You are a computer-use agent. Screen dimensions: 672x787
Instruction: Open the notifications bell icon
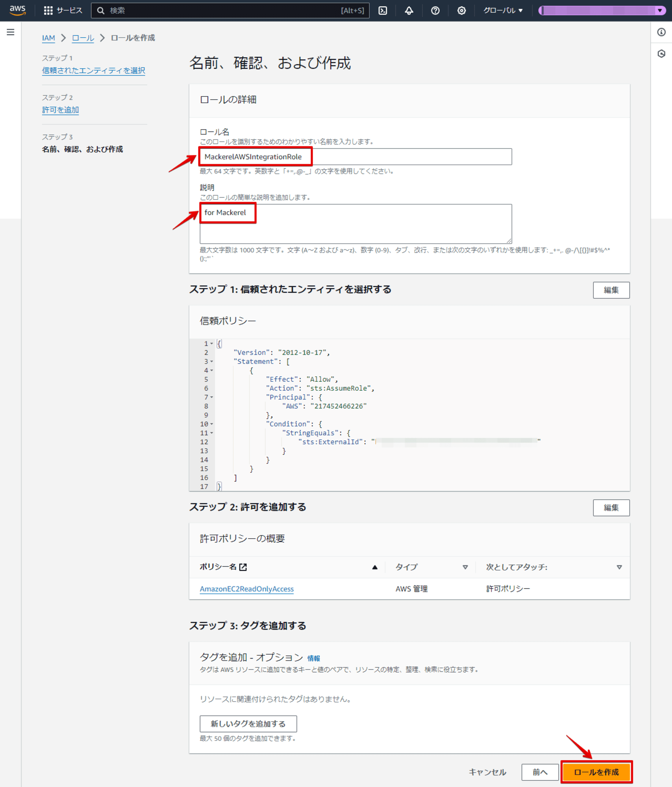click(x=409, y=11)
